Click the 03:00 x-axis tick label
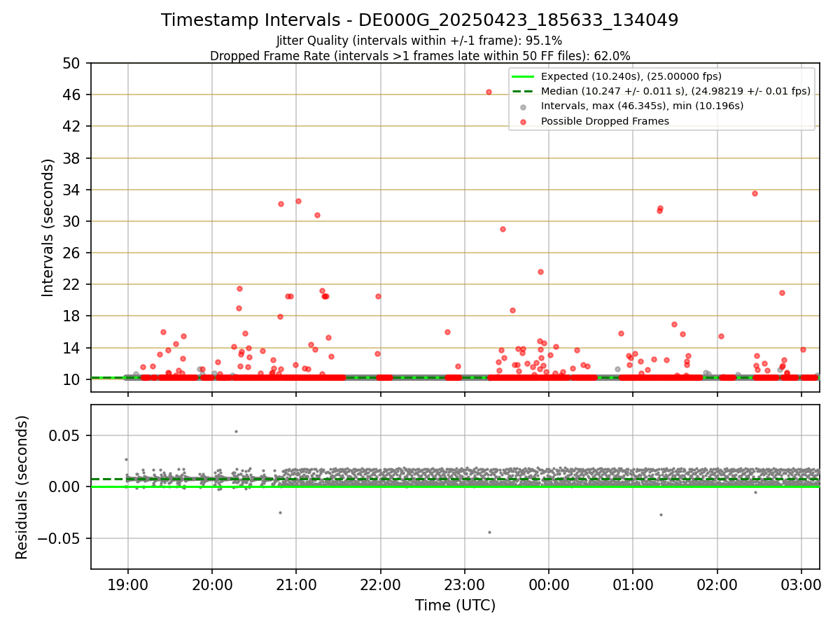This screenshot has width=840, height=630. click(x=801, y=584)
